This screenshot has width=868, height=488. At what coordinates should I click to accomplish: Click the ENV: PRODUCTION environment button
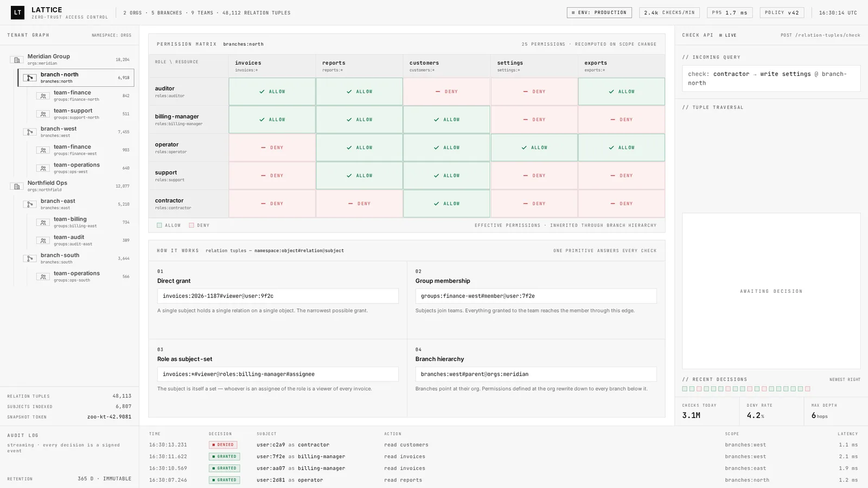[599, 12]
